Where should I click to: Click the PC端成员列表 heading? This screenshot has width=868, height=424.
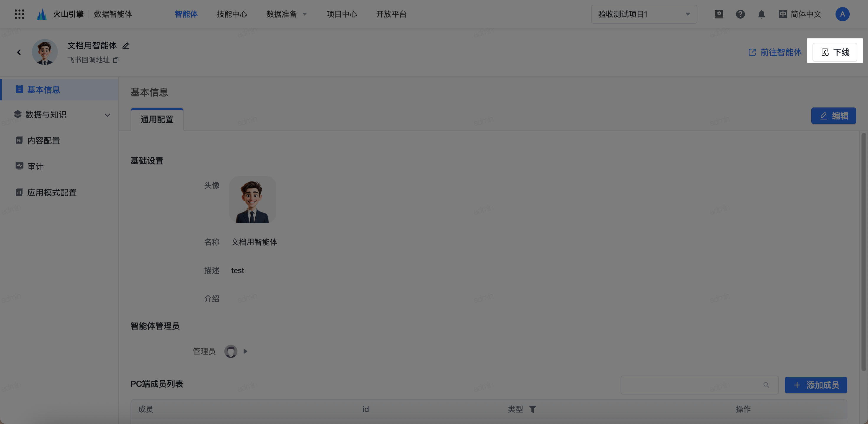(157, 384)
